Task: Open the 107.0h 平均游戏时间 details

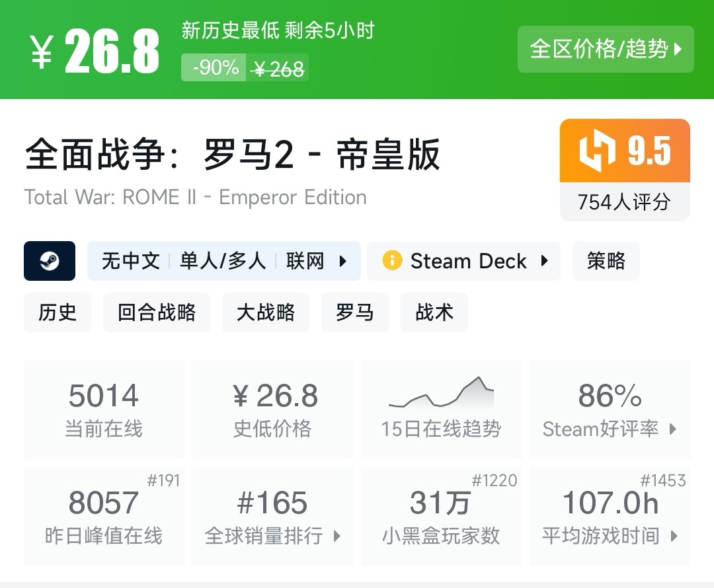Action: pyautogui.click(x=610, y=516)
